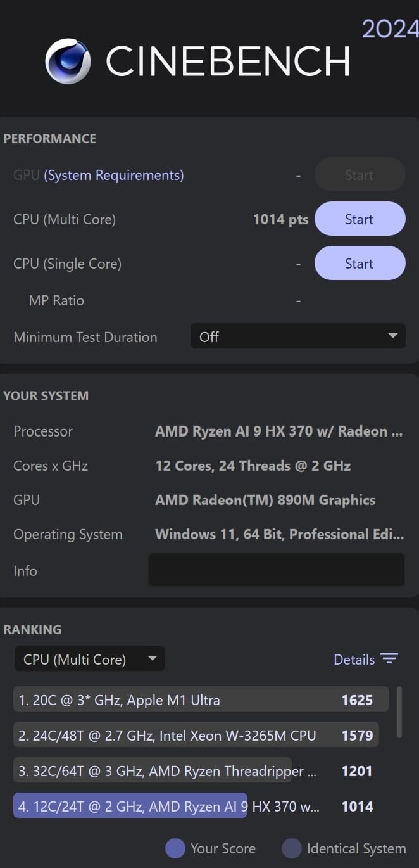Open the Minimum Test Duration dropdown
Image resolution: width=419 pixels, height=868 pixels.
coord(297,337)
